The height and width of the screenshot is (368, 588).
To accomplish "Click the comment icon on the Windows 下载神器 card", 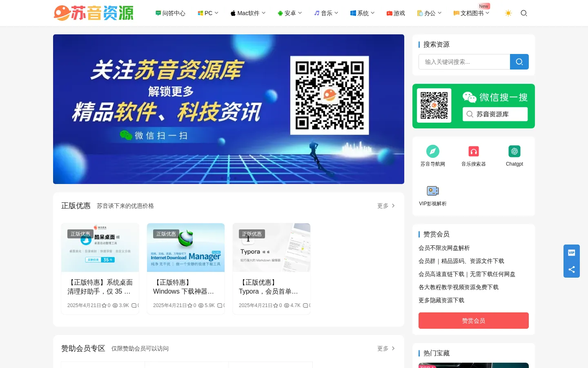I will click(x=220, y=305).
